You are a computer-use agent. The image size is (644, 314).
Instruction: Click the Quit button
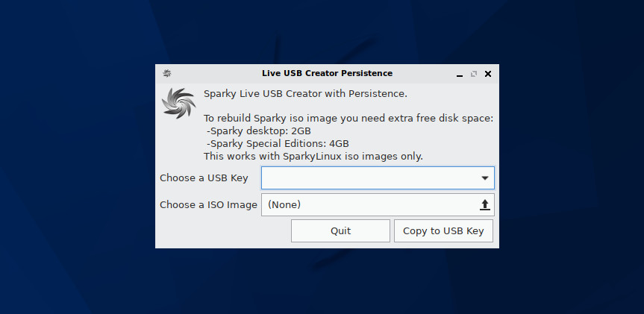coord(340,230)
